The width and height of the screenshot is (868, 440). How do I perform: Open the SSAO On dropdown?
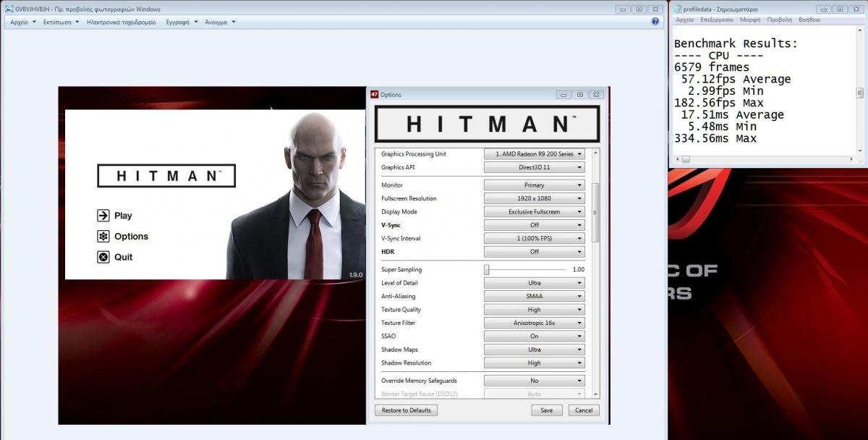[534, 336]
